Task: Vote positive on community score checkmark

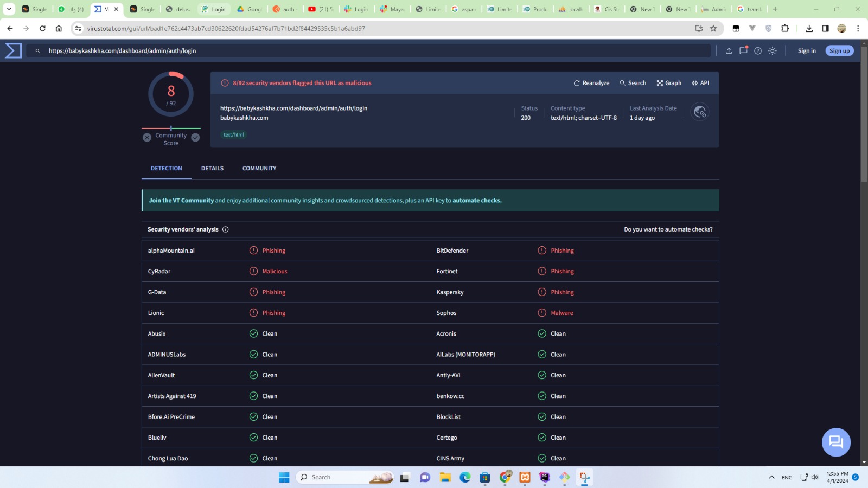Action: coord(195,138)
